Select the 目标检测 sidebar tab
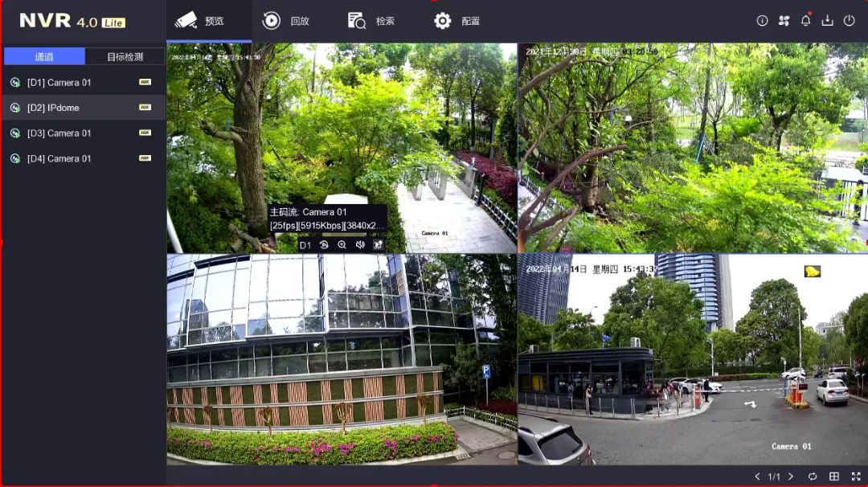This screenshot has height=487, width=868. (x=125, y=56)
